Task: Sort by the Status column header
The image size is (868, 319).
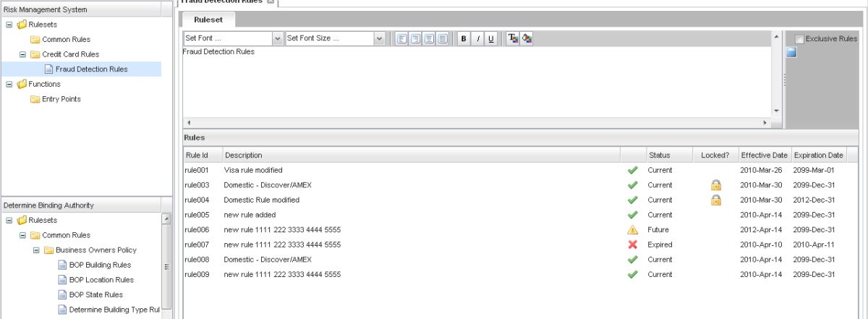Action: pyautogui.click(x=668, y=155)
